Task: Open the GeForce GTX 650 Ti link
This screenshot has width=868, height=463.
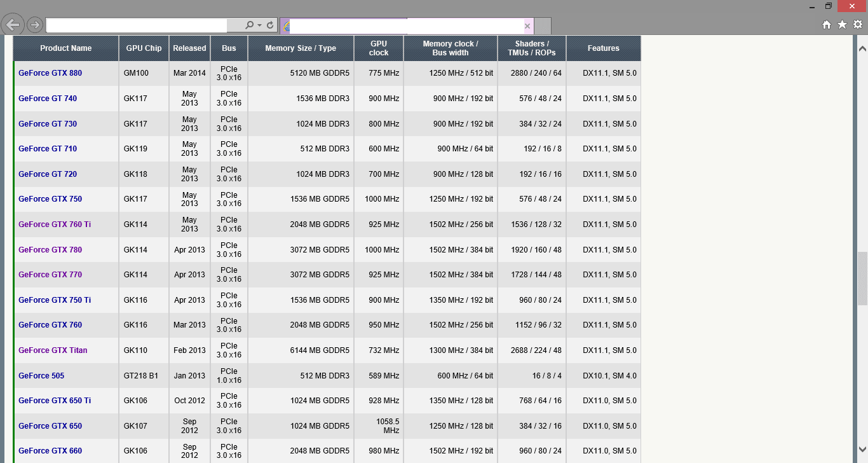Action: [55, 401]
